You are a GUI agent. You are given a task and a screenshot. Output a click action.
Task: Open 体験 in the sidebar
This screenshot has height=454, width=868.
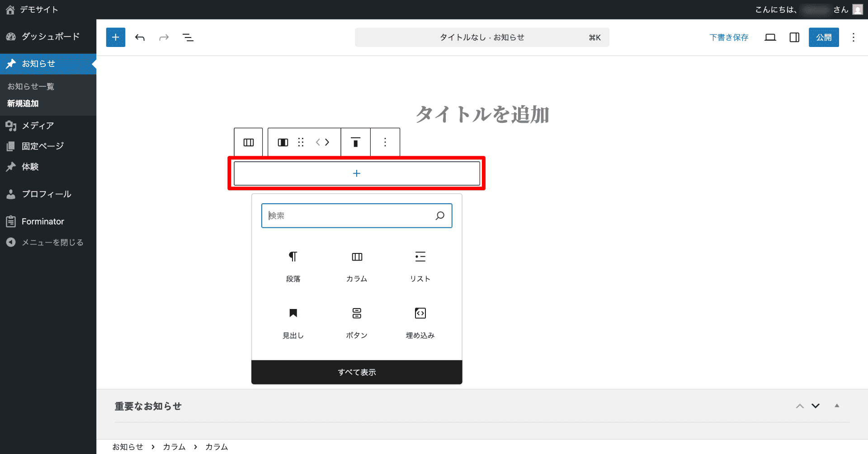pyautogui.click(x=48, y=167)
